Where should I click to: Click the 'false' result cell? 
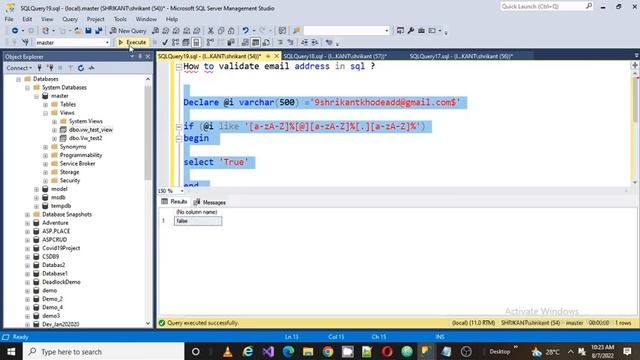tap(198, 221)
